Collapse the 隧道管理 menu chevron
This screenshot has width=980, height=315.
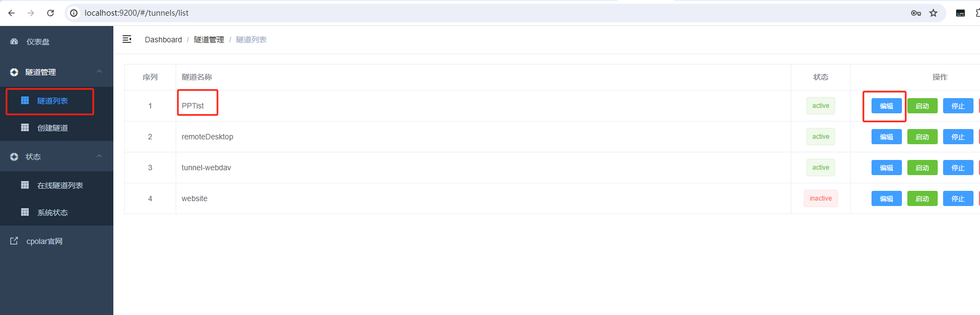point(99,72)
